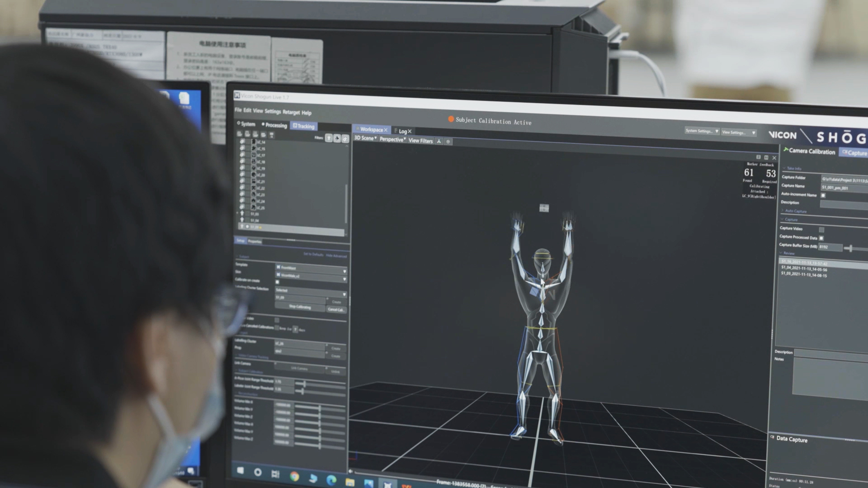This screenshot has height=488, width=868.
Task: Click the LC_20 cluster icon
Action: pos(253,175)
